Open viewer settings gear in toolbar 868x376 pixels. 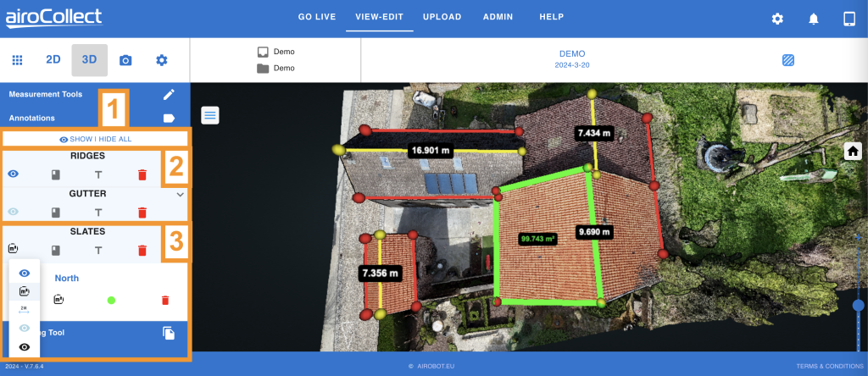coord(162,60)
